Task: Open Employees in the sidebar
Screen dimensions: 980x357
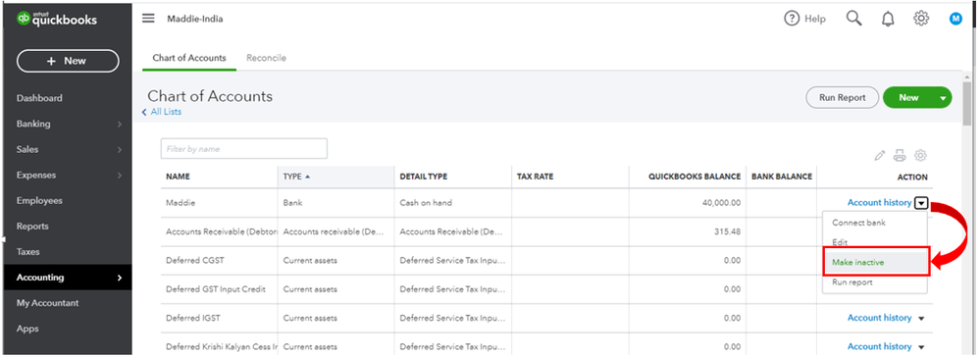Action: [39, 201]
